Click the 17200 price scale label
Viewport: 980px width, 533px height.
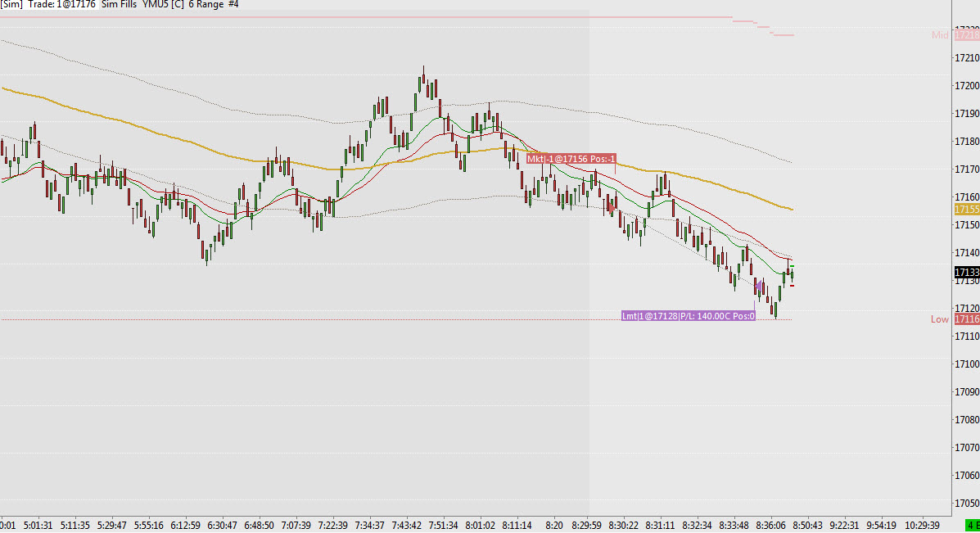[x=967, y=86]
